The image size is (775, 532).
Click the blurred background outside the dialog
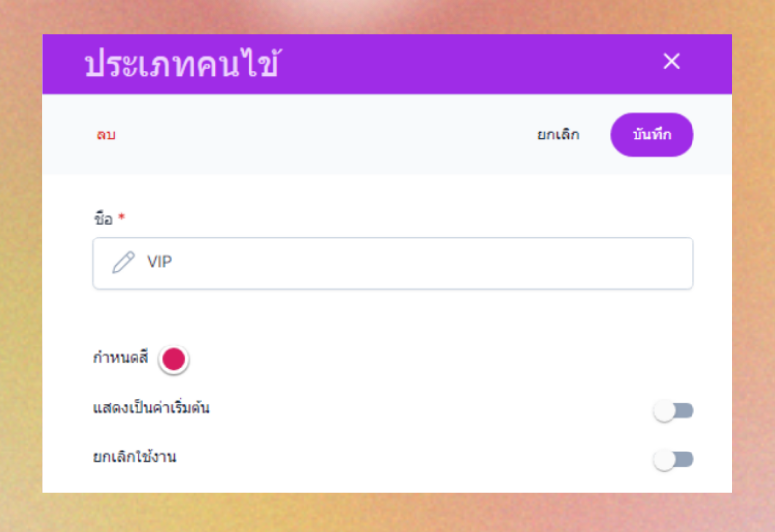[x=385, y=513]
